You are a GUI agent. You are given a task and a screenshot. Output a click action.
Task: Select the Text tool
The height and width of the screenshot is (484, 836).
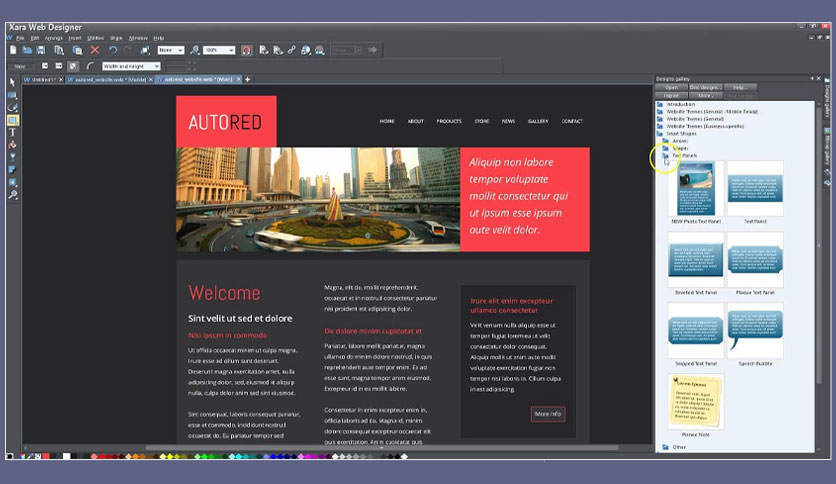pyautogui.click(x=12, y=132)
